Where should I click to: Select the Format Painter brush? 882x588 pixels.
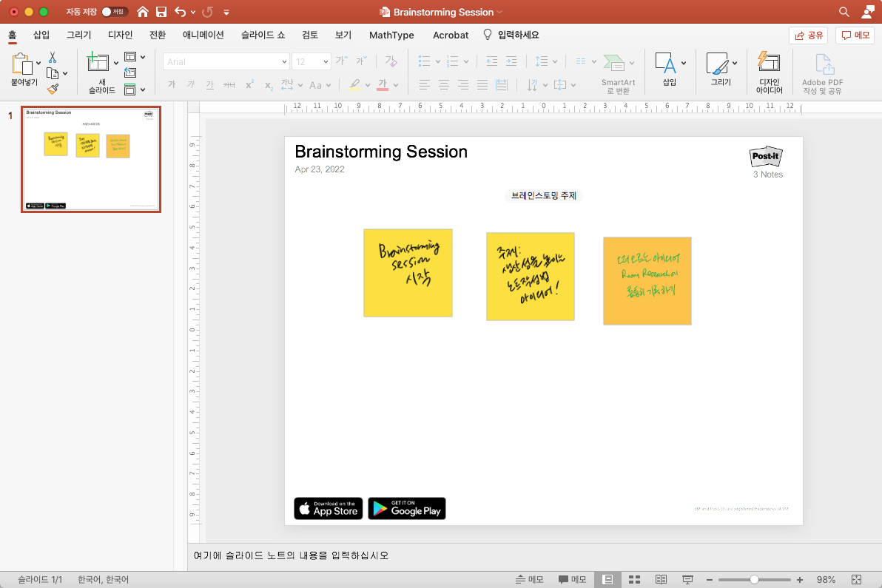pyautogui.click(x=53, y=89)
